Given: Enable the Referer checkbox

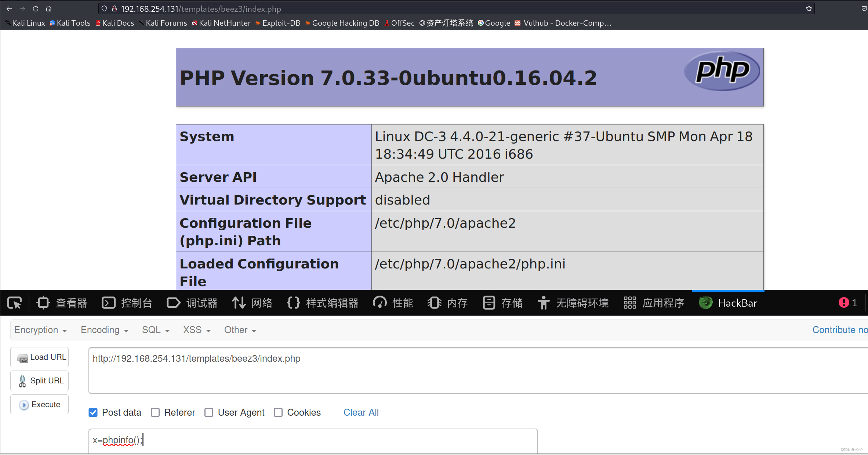Looking at the screenshot, I should click(155, 412).
